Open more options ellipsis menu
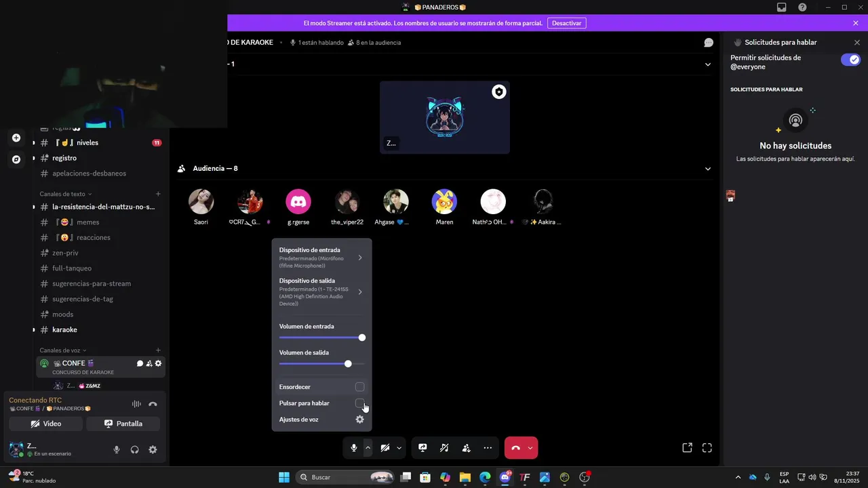 488,448
